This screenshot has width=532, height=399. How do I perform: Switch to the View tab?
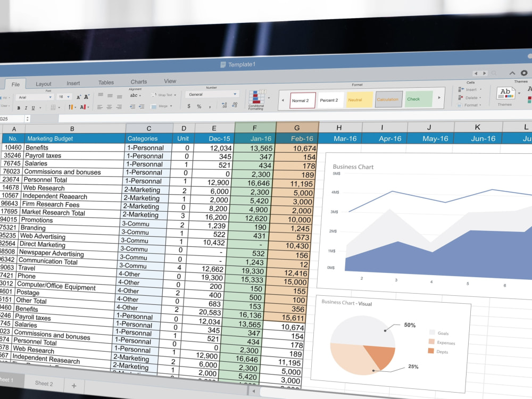[x=170, y=81]
